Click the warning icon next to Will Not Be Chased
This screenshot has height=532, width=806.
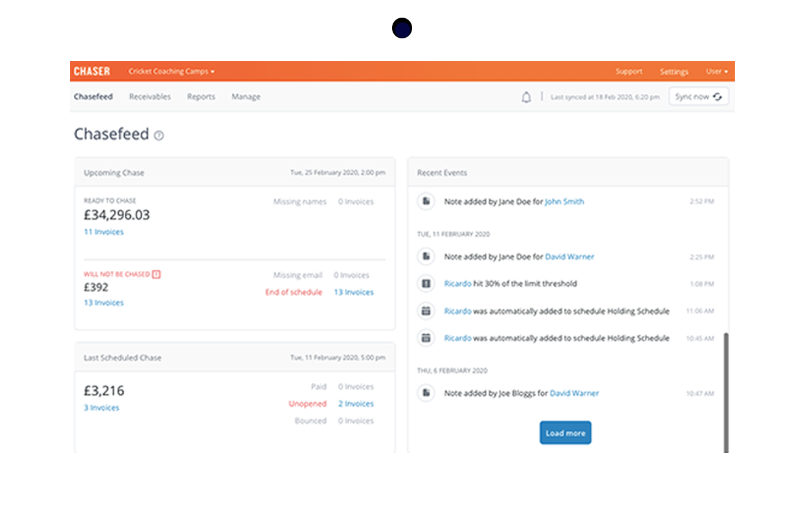click(156, 275)
